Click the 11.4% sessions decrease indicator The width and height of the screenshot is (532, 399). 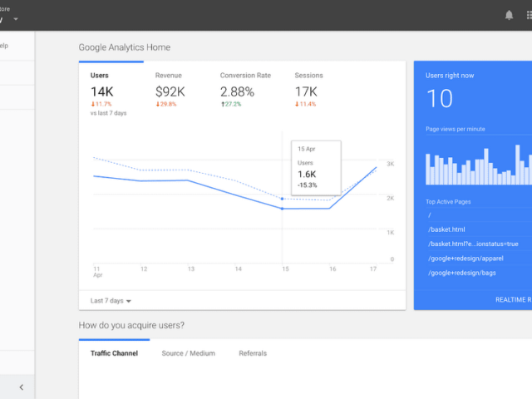(305, 104)
